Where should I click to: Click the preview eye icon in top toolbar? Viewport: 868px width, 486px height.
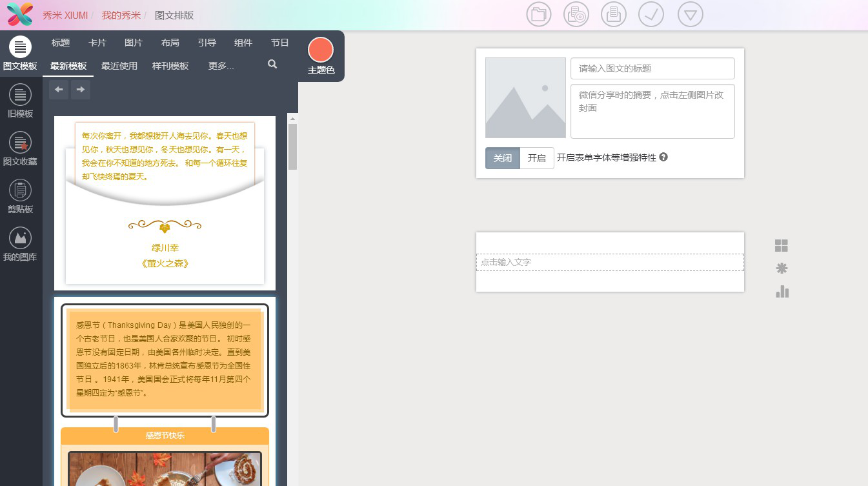pos(576,14)
